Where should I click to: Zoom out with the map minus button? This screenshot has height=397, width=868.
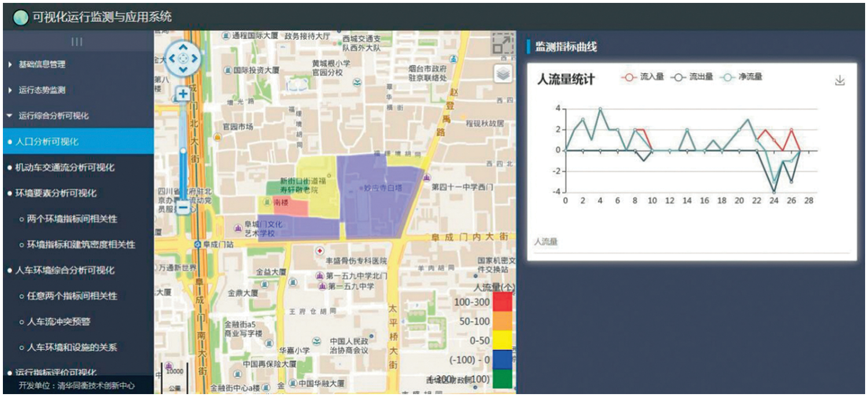pyautogui.click(x=183, y=207)
